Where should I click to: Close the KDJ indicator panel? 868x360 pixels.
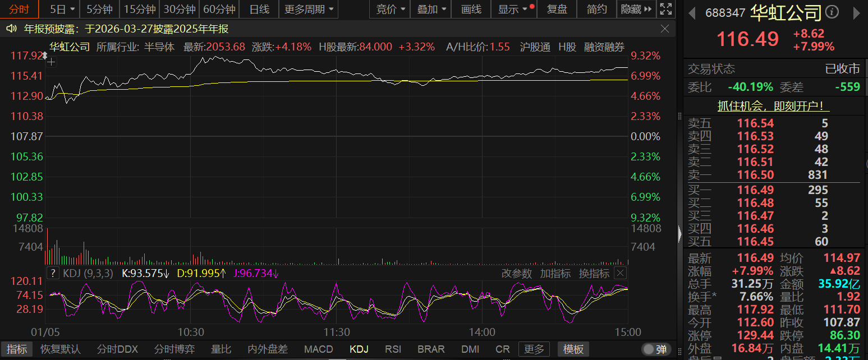(x=619, y=273)
